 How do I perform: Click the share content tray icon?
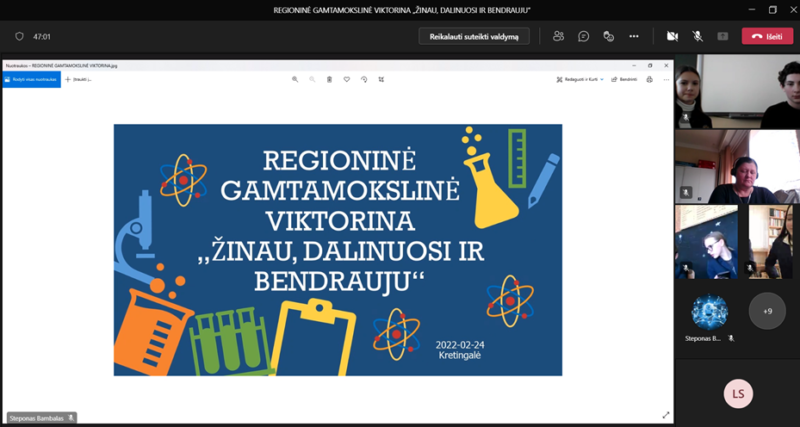click(722, 36)
